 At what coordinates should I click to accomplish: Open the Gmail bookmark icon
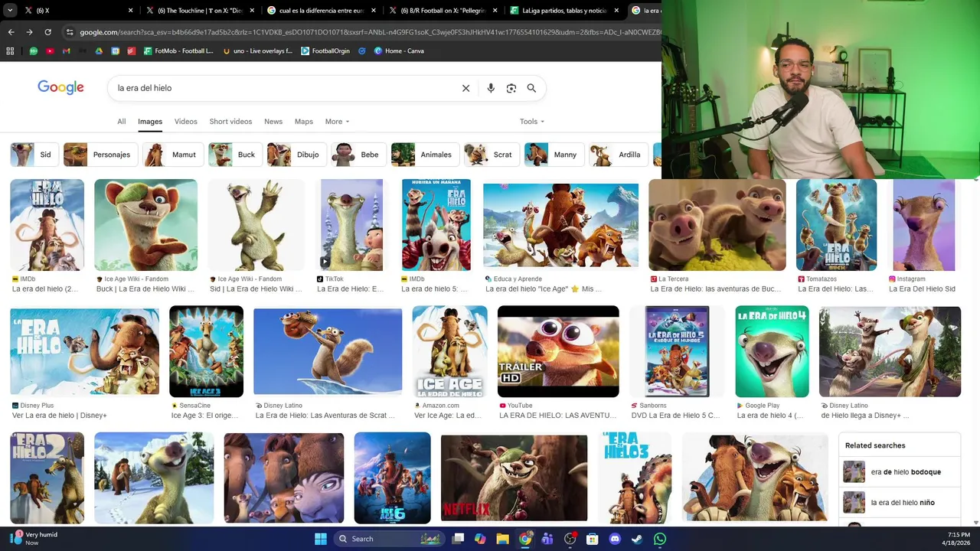(66, 51)
